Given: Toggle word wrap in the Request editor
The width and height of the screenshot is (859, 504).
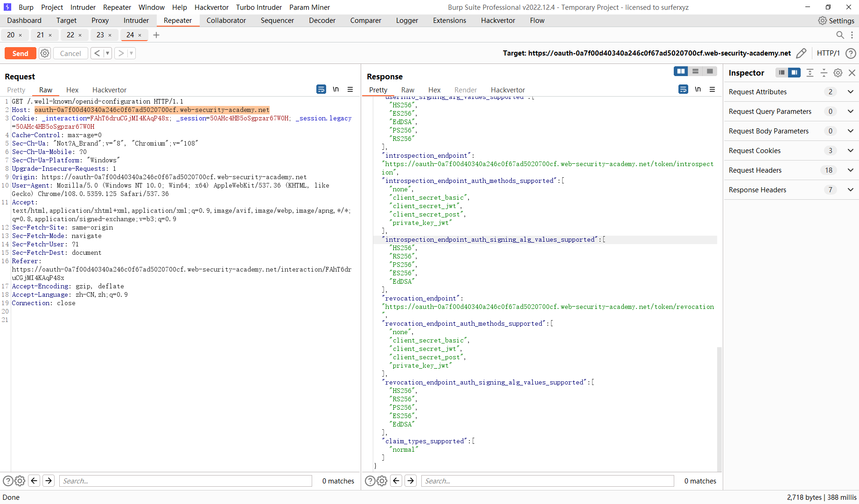Looking at the screenshot, I should [321, 89].
